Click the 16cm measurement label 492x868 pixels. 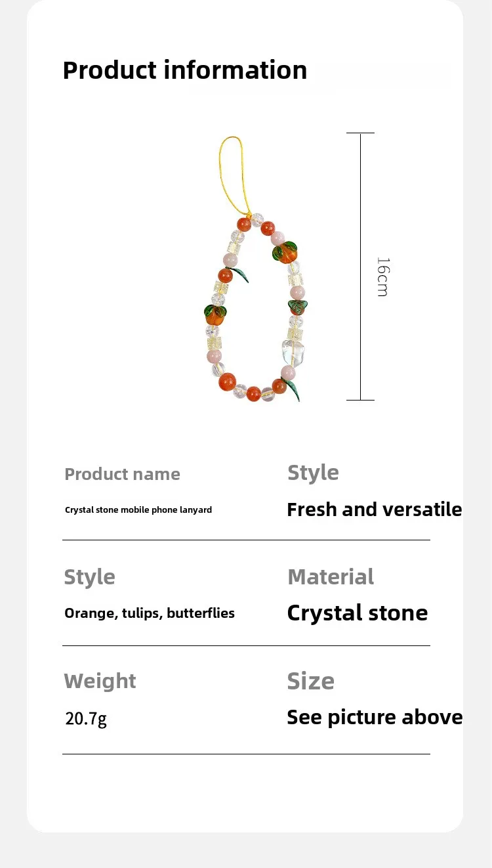click(x=383, y=276)
